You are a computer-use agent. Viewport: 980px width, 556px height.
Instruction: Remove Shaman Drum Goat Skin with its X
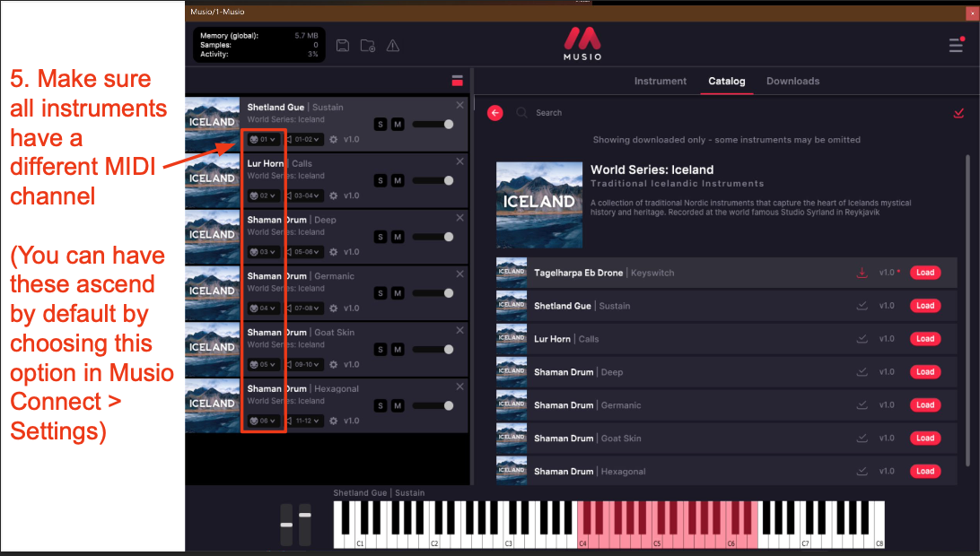pyautogui.click(x=460, y=330)
